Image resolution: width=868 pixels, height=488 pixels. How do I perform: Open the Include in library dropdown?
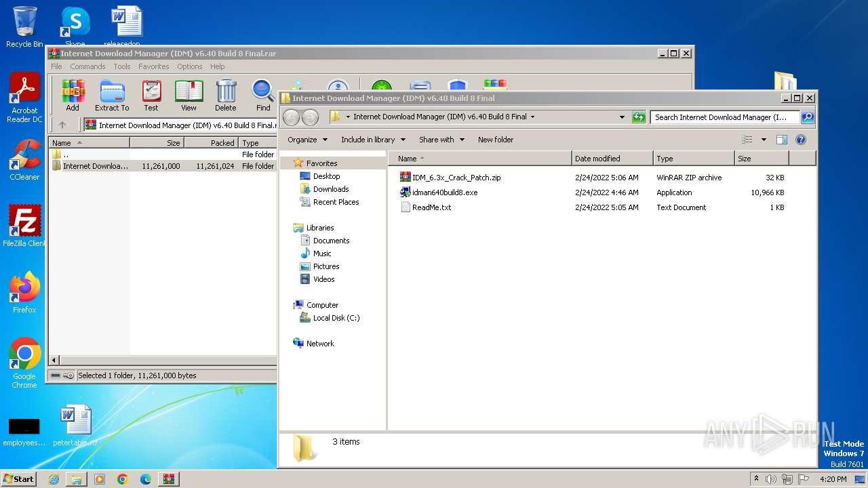[373, 140]
